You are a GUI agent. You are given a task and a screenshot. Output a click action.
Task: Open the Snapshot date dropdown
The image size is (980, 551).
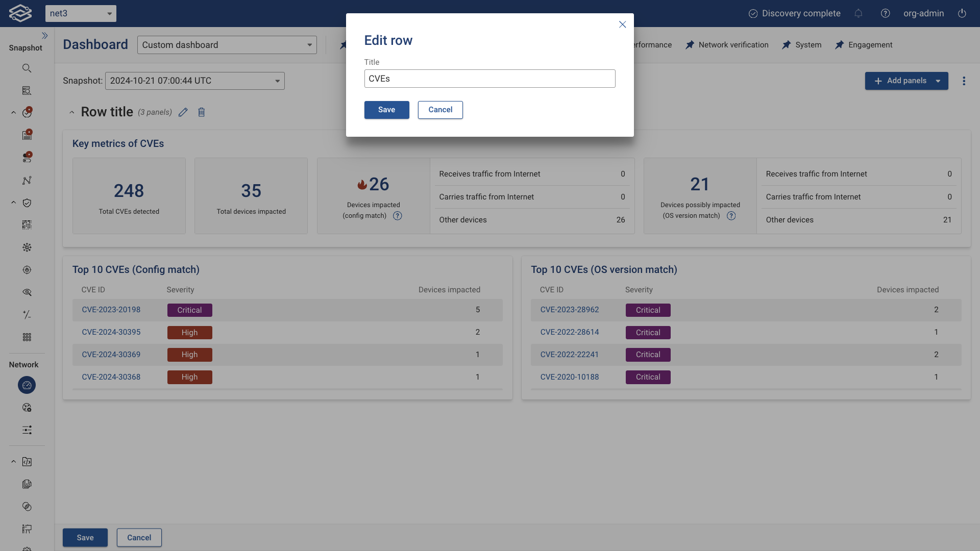tap(195, 81)
